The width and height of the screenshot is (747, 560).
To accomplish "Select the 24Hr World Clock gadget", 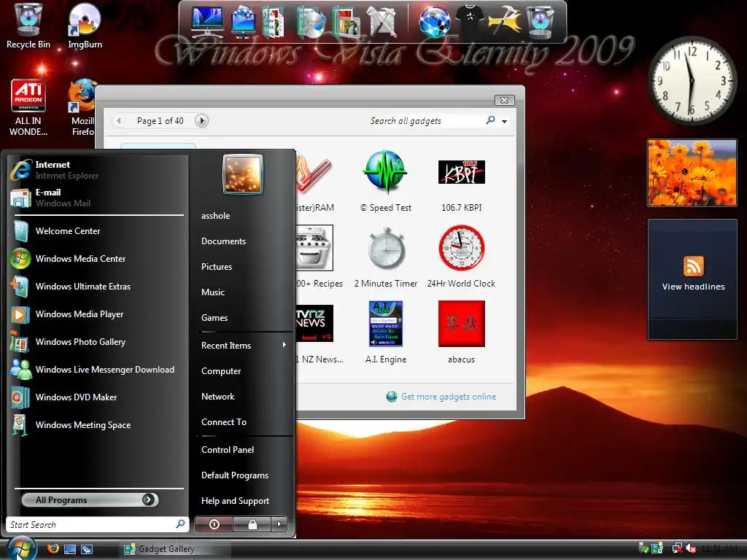I will tap(461, 257).
